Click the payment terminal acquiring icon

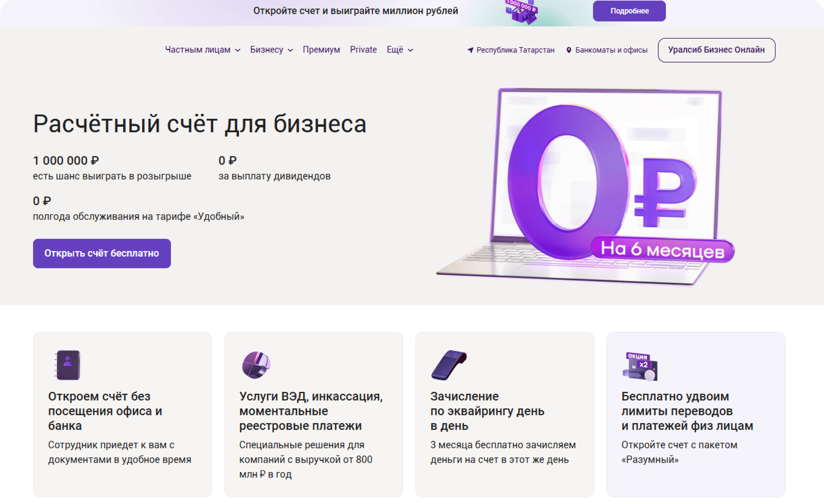coord(448,365)
